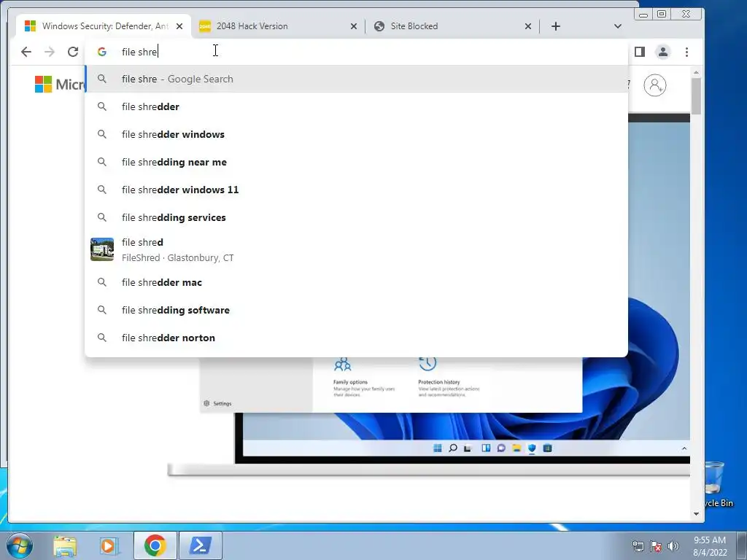Switch to the Windows Security tab
This screenshot has height=560, width=747.
(x=104, y=26)
